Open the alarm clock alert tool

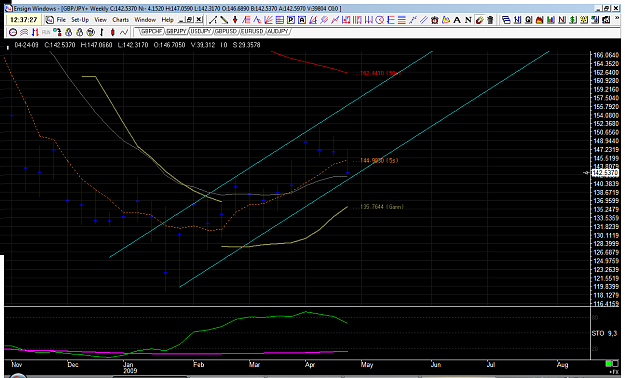[434, 20]
